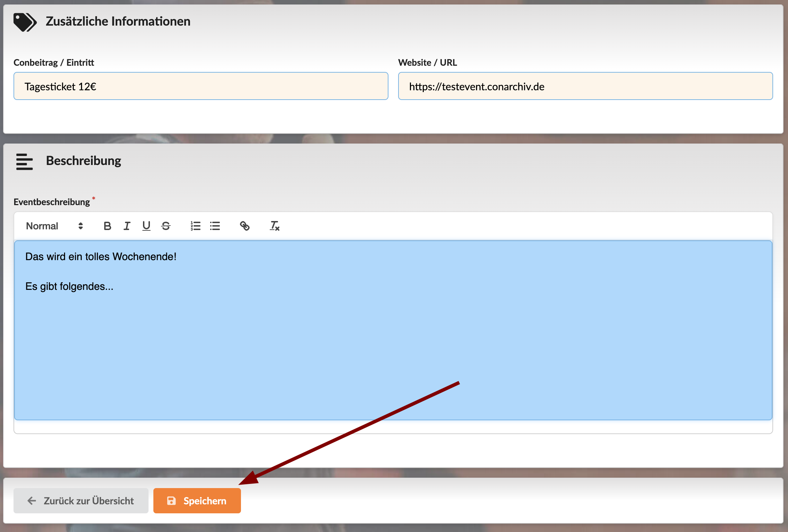Focus the Website / URL field
This screenshot has height=532, width=788.
tap(585, 86)
